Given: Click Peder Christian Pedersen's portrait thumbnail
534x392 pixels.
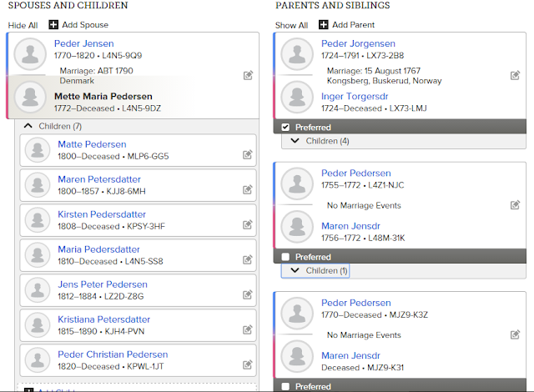Looking at the screenshot, I should pos(38,360).
